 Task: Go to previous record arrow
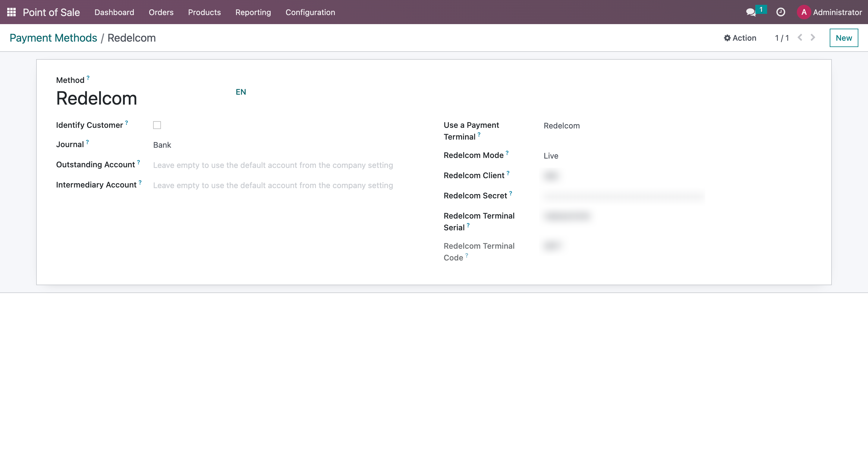tap(800, 37)
